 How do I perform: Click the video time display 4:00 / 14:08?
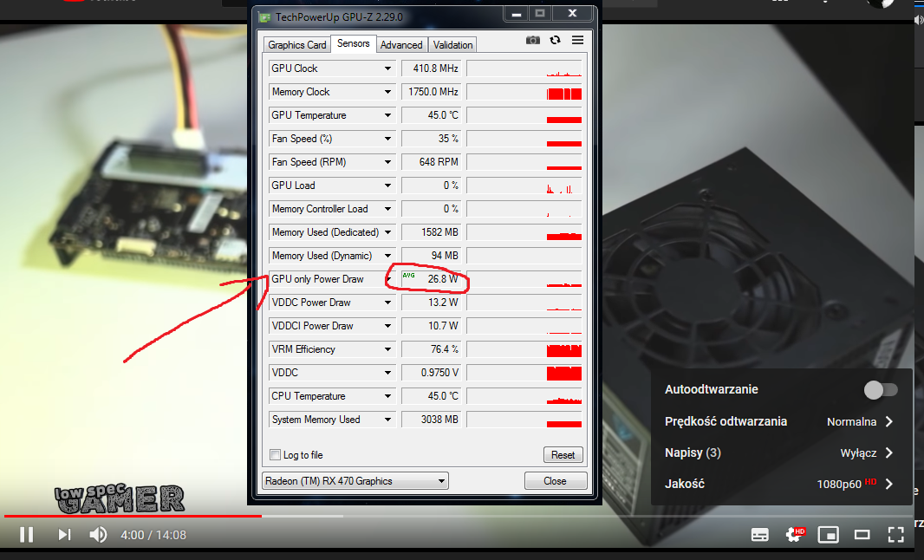153,535
